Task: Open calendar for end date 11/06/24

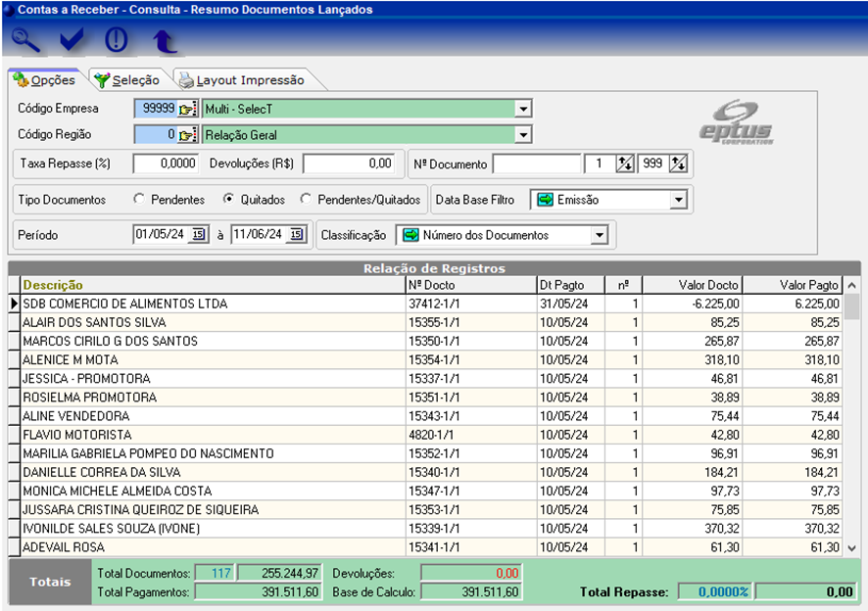Action: pos(297,234)
